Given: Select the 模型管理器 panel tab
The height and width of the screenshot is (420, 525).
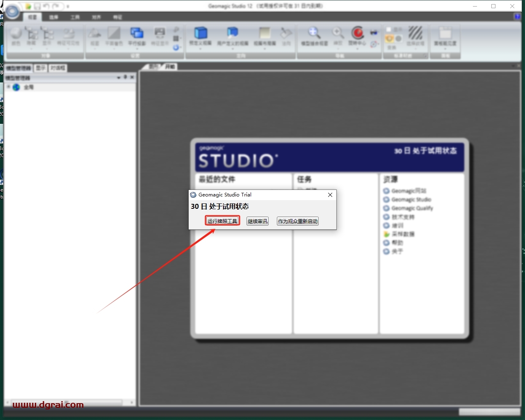Looking at the screenshot, I should (x=18, y=68).
